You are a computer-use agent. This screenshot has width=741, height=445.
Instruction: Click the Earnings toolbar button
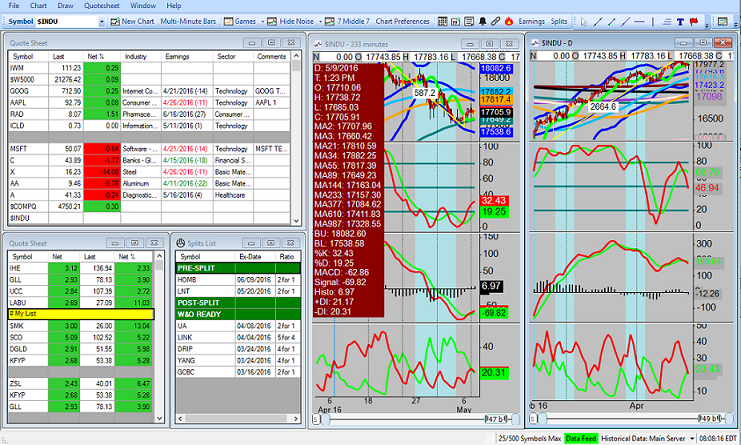(x=532, y=21)
